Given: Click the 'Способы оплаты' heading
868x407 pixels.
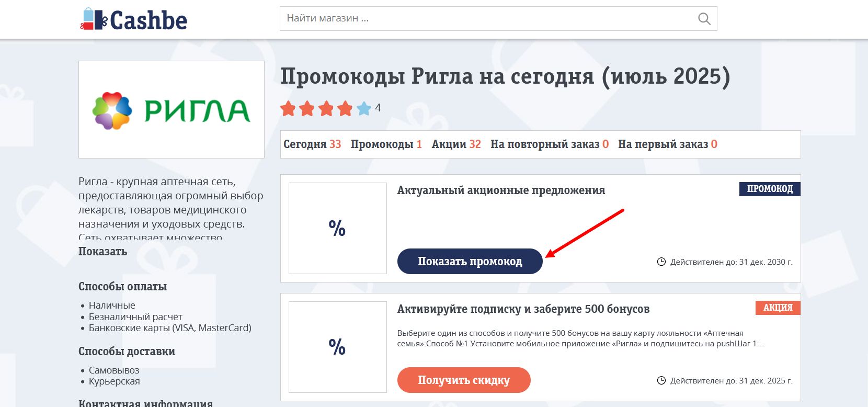Looking at the screenshot, I should coord(123,287).
